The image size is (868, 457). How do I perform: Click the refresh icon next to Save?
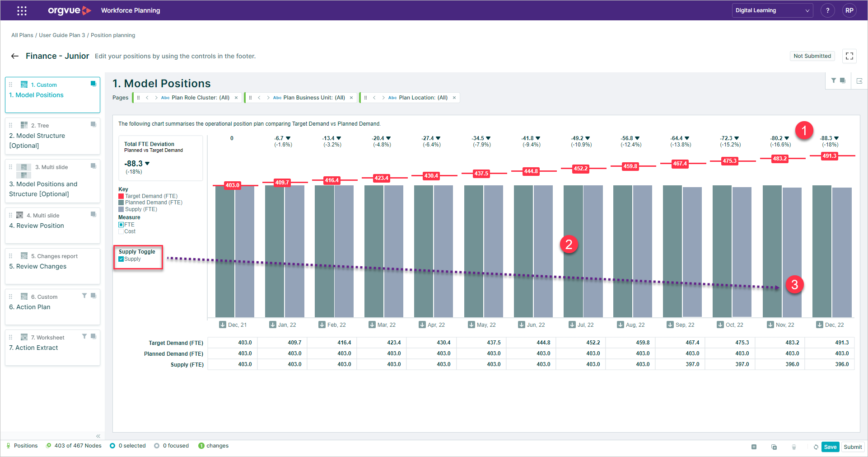point(816,447)
